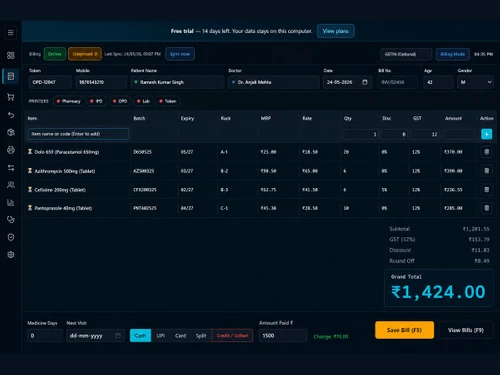Click the Qty input in add row
Image resolution: width=500 pixels, height=375 pixels.
point(361,134)
